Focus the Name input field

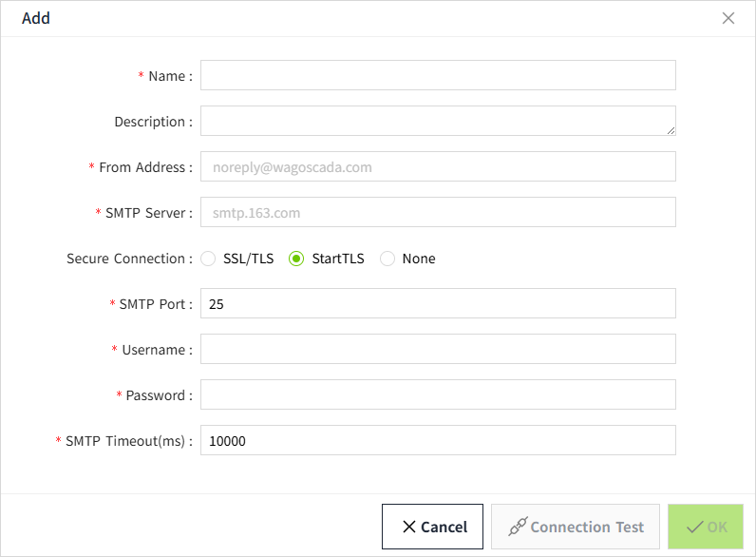pyautogui.click(x=438, y=75)
